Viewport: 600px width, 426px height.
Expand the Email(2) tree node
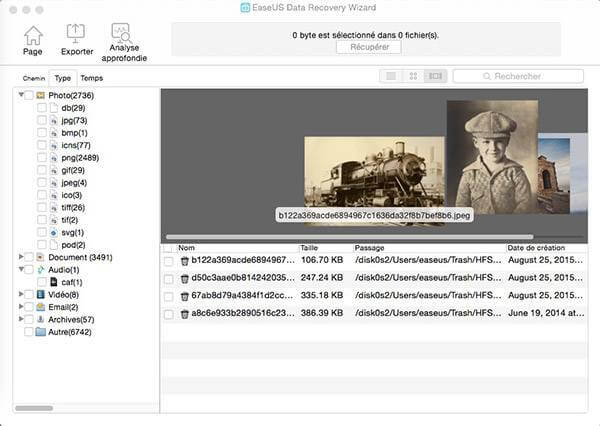(x=21, y=306)
